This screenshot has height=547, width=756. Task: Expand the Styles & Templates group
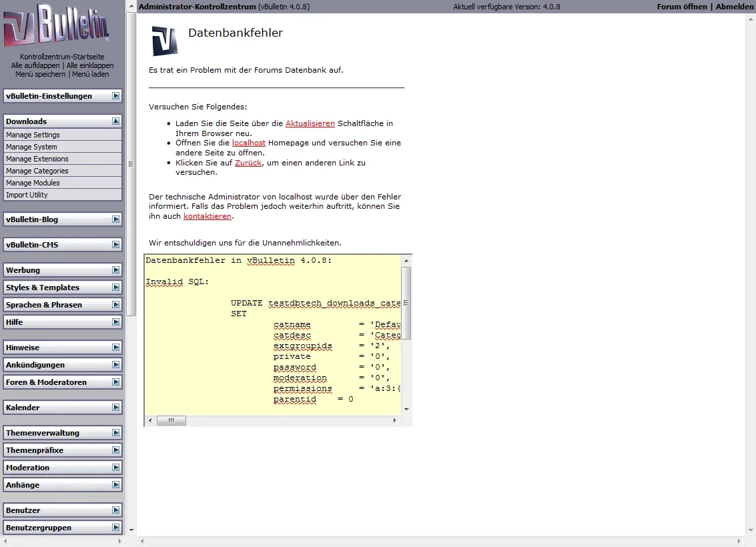click(115, 288)
